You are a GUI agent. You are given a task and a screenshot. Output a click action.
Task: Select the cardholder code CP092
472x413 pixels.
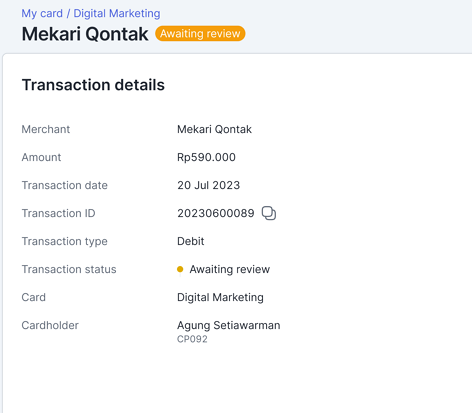click(192, 339)
